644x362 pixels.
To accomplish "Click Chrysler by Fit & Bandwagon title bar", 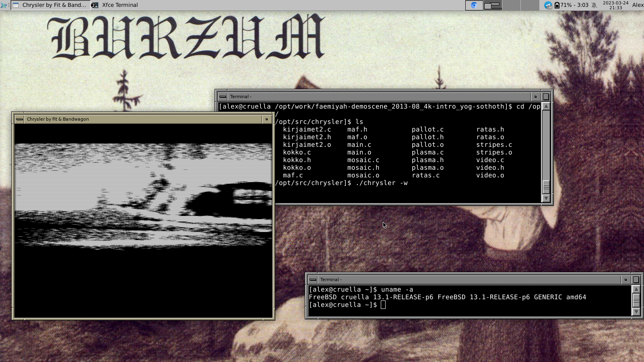I will point(143,119).
